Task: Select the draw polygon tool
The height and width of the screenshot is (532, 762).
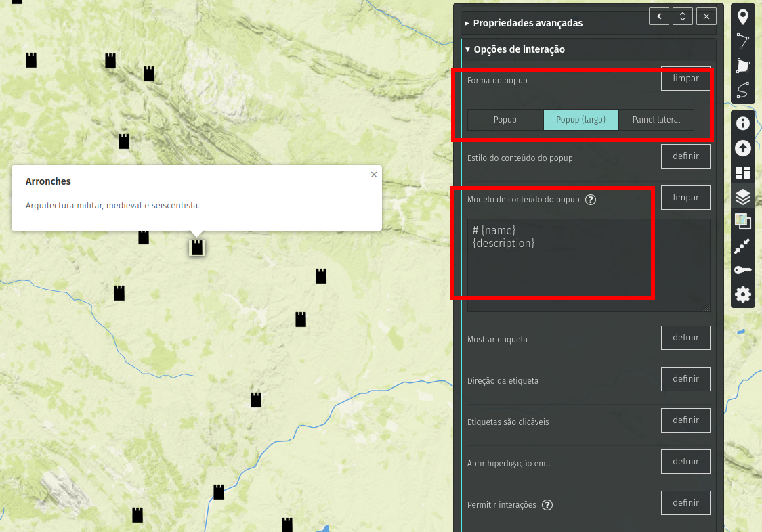Action: coord(742,66)
